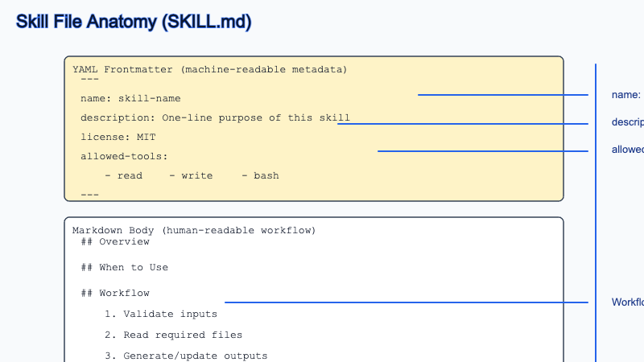Image resolution: width=644 pixels, height=362 pixels.
Task: Select step '3. Generate/update outputs'
Action: (x=185, y=356)
